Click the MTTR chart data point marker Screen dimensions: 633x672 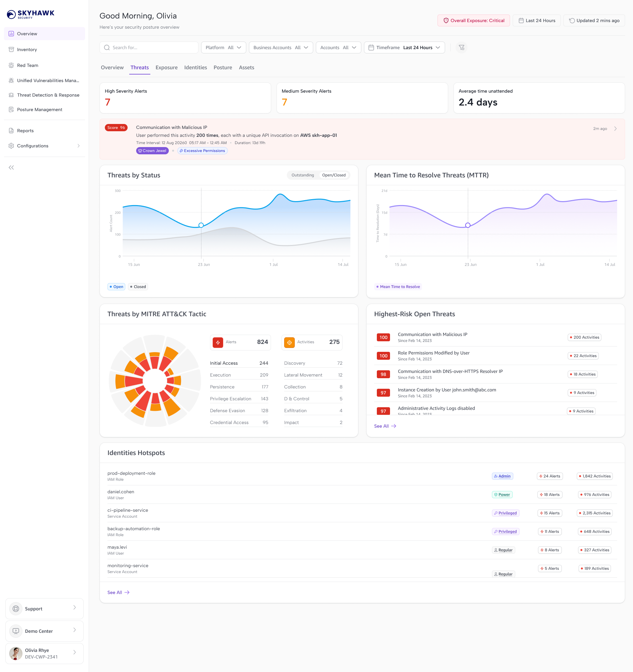coord(467,225)
